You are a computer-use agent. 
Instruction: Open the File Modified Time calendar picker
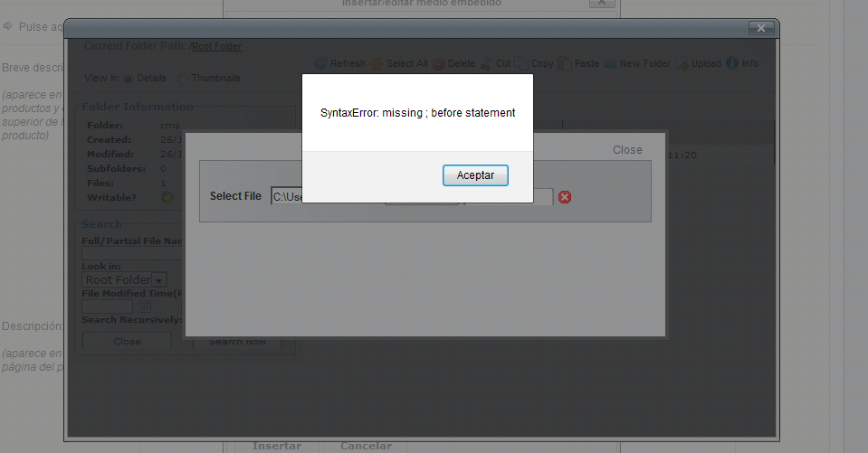coord(145,307)
